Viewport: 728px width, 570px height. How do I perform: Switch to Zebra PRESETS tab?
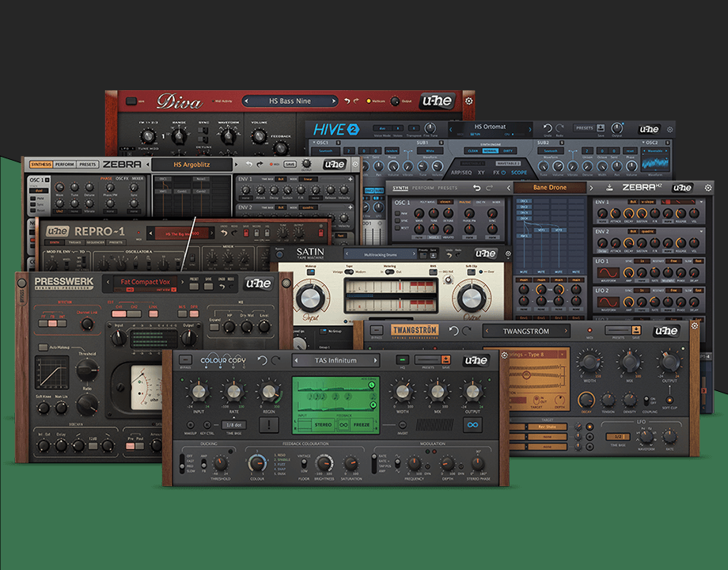point(87,165)
